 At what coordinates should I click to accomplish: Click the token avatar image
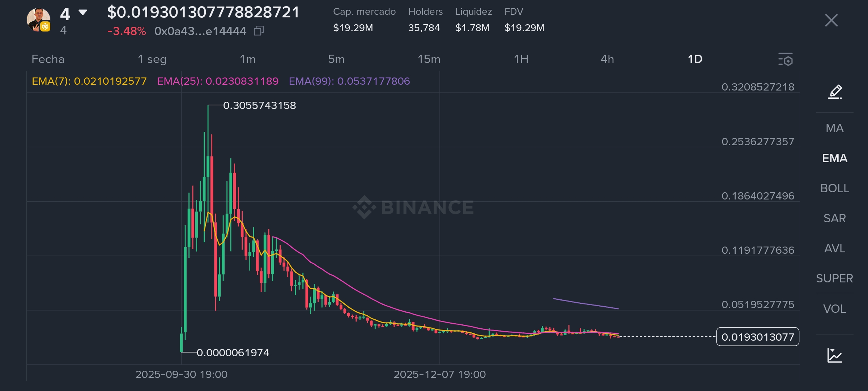click(x=39, y=20)
